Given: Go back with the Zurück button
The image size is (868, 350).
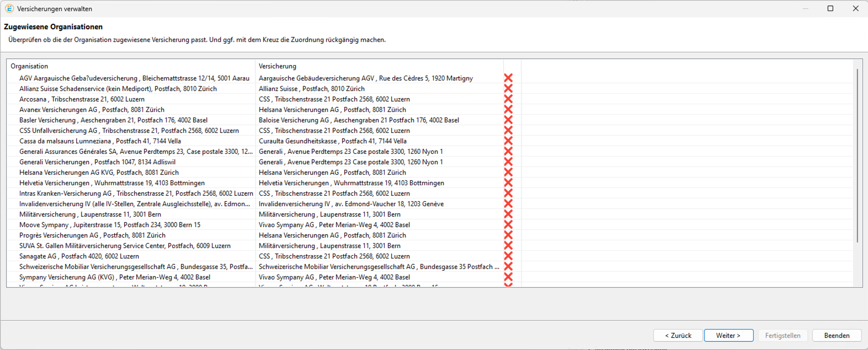Looking at the screenshot, I should (678, 335).
